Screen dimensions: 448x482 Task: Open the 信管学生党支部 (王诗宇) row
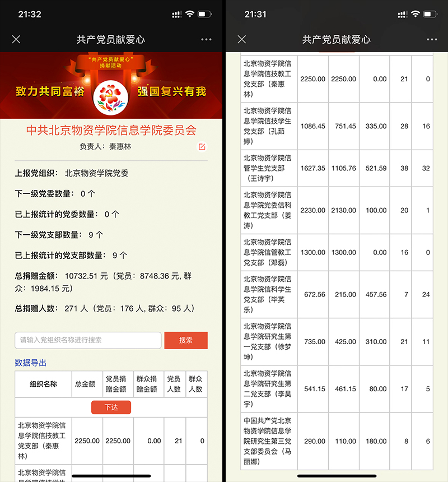pyautogui.click(x=268, y=168)
